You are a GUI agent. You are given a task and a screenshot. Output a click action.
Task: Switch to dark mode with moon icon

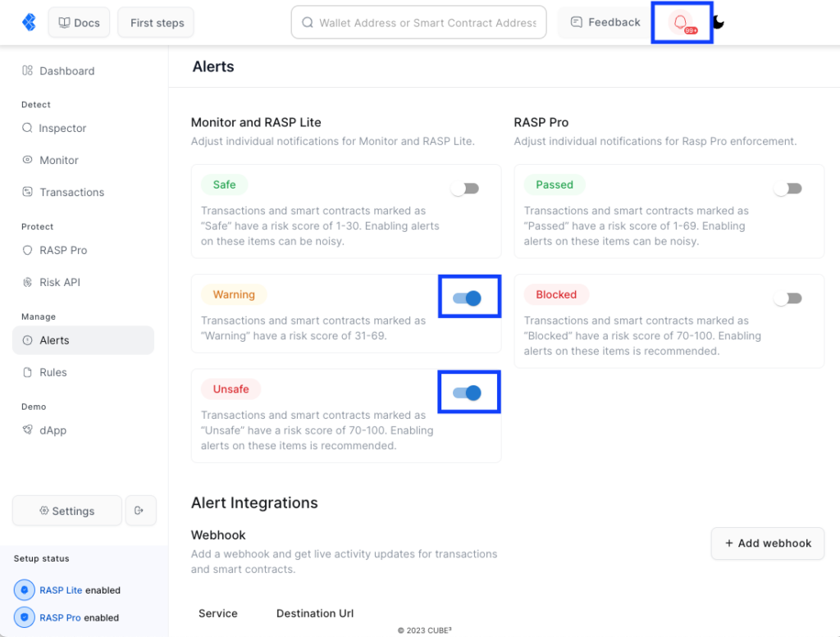pyautogui.click(x=719, y=22)
